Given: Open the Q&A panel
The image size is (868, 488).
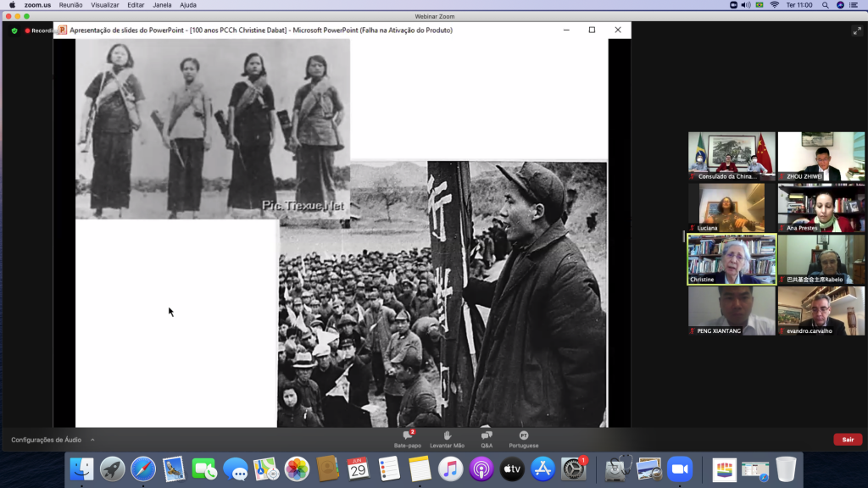Looking at the screenshot, I should (487, 439).
